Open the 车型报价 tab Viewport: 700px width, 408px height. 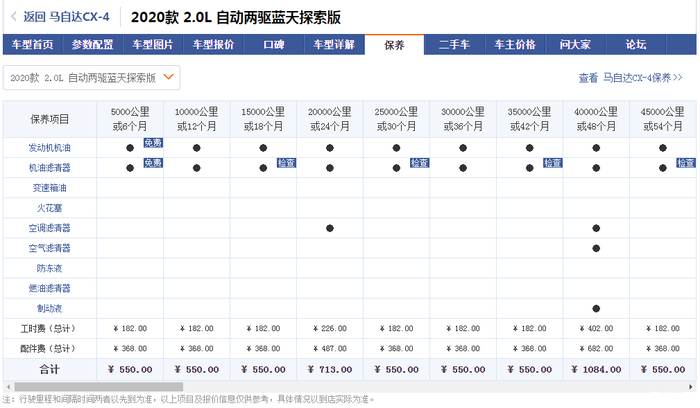pyautogui.click(x=213, y=45)
